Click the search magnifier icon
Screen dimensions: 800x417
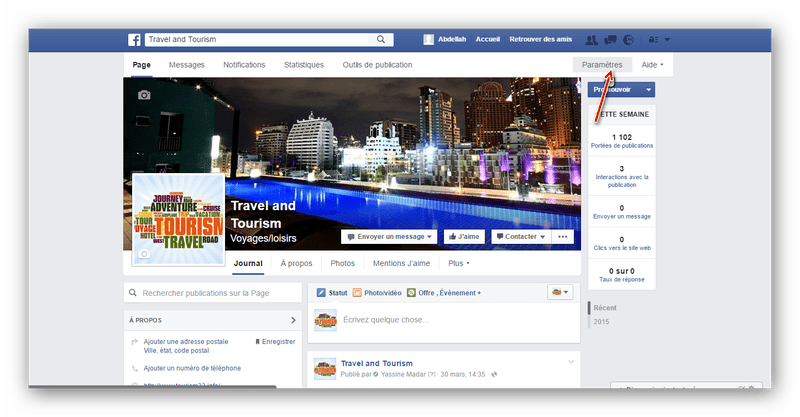click(x=381, y=39)
